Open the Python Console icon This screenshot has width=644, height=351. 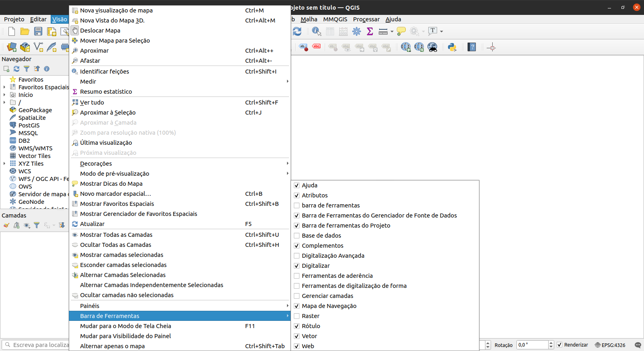(452, 47)
